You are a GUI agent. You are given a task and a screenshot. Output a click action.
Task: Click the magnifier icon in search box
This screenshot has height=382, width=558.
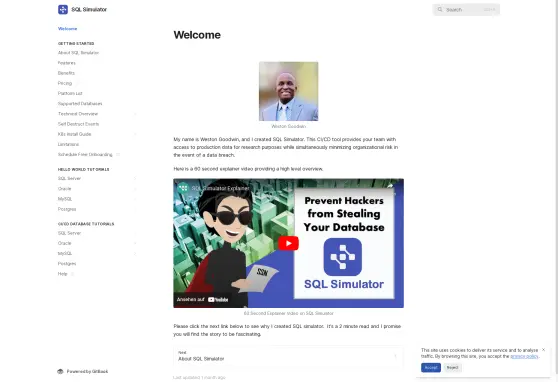point(440,10)
